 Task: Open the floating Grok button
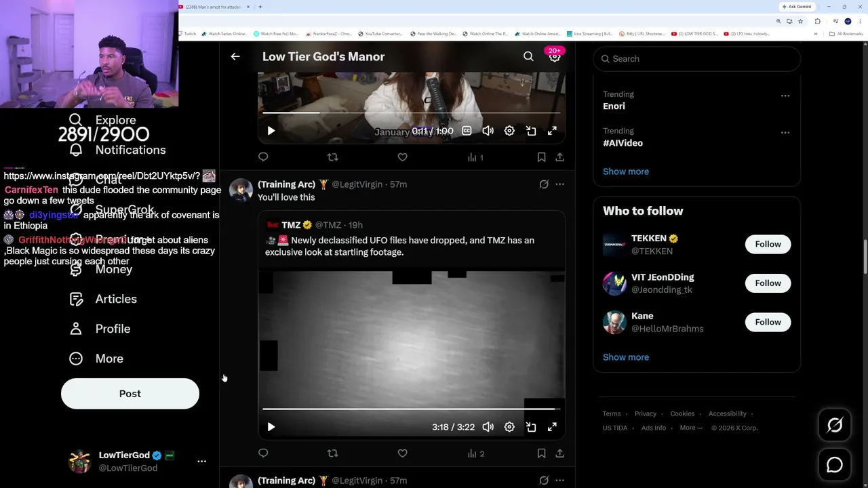click(835, 425)
